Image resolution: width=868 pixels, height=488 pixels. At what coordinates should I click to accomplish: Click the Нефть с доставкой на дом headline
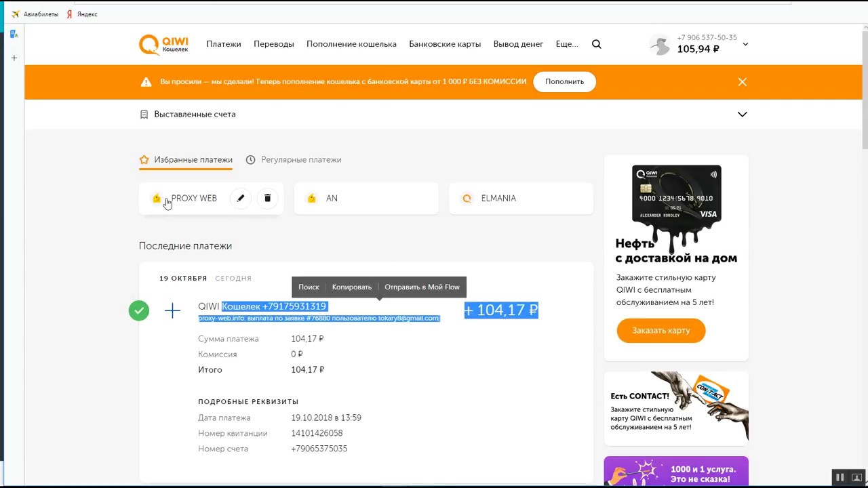676,251
